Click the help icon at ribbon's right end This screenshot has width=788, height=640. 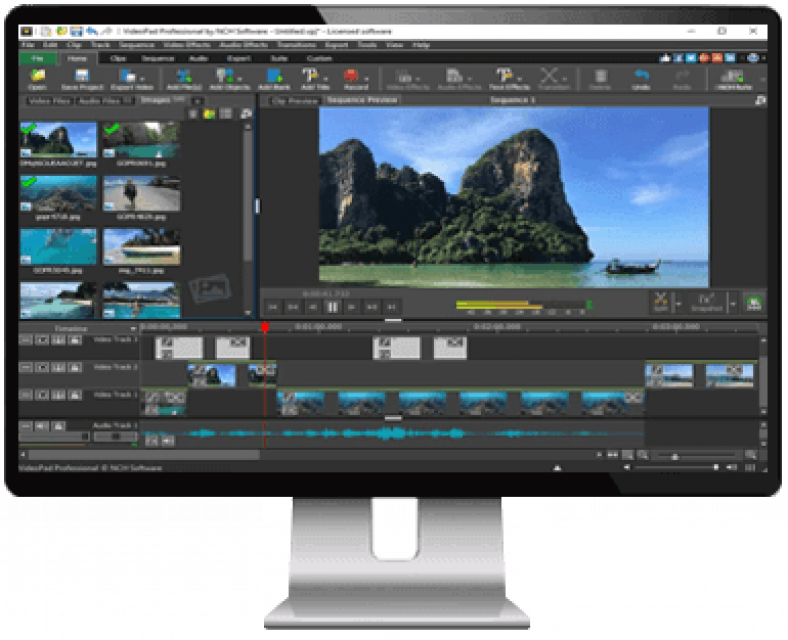click(x=753, y=58)
